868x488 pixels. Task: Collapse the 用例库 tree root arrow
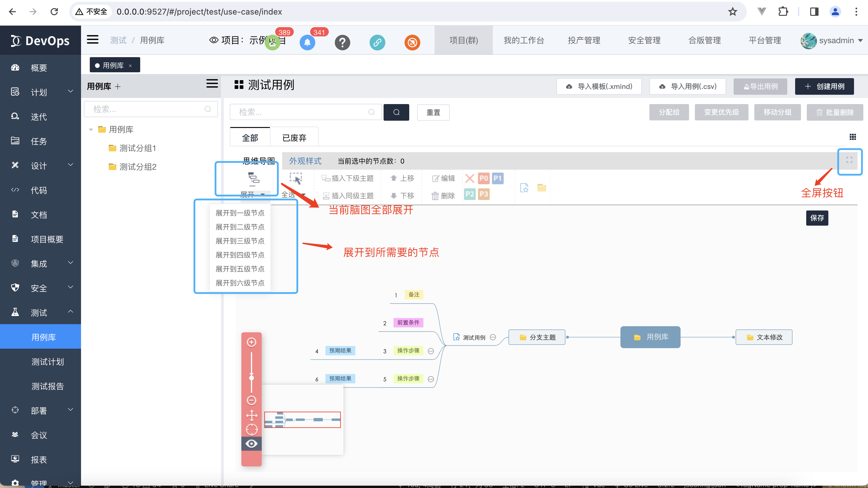pos(91,130)
